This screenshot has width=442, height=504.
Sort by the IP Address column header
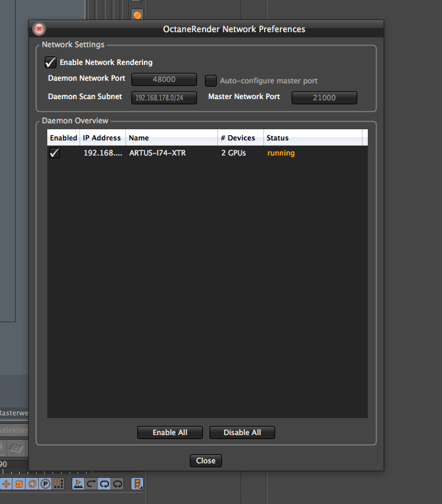pyautogui.click(x=102, y=138)
